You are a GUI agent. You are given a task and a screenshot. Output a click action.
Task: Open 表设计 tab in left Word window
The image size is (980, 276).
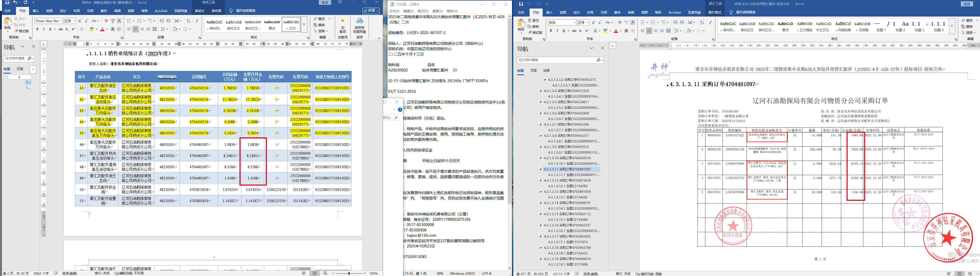click(x=200, y=11)
